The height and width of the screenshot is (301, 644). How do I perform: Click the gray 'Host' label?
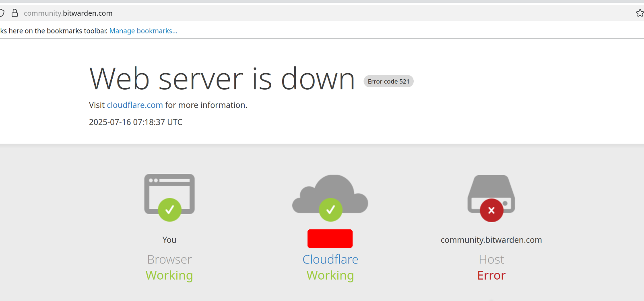click(491, 260)
